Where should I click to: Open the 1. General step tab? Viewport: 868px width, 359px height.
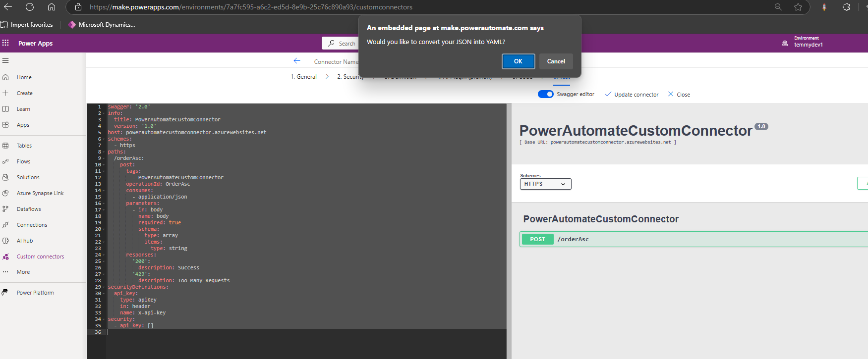point(303,77)
